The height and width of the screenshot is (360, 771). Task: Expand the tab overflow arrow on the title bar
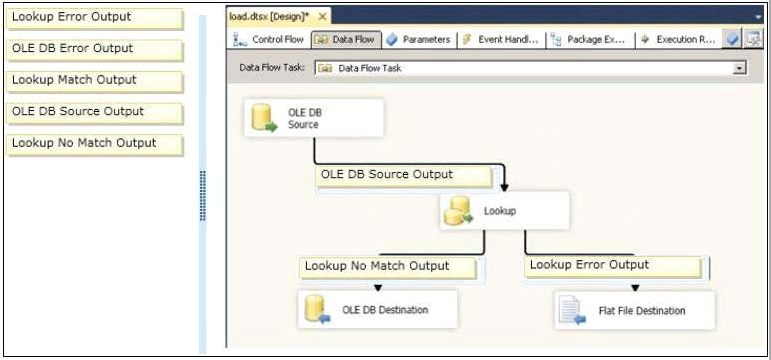tap(759, 17)
